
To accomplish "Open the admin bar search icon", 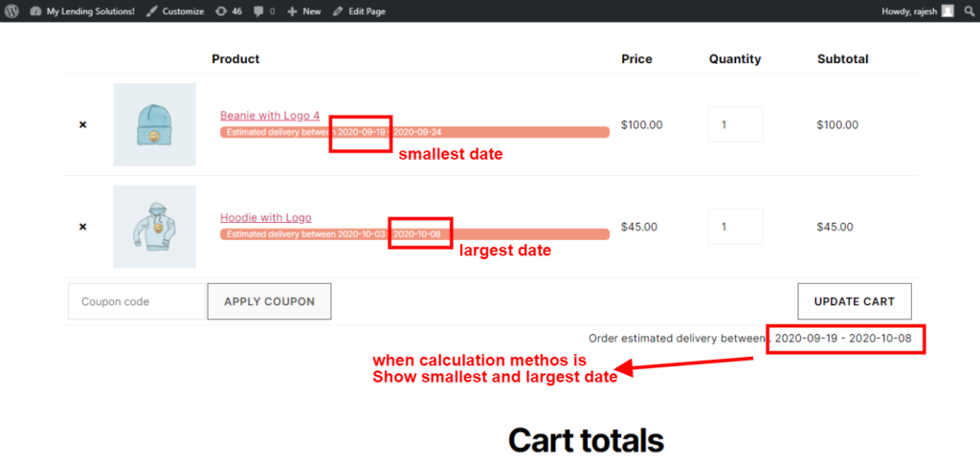I will (968, 11).
